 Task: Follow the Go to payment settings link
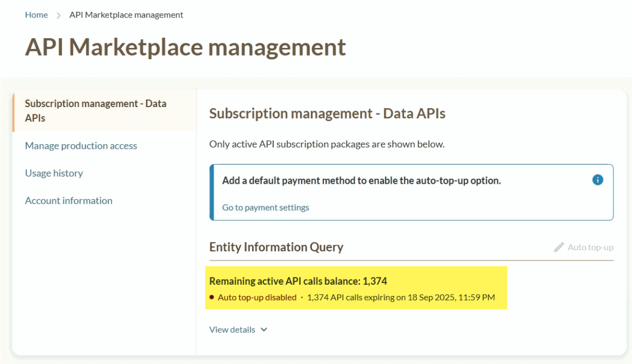point(265,207)
